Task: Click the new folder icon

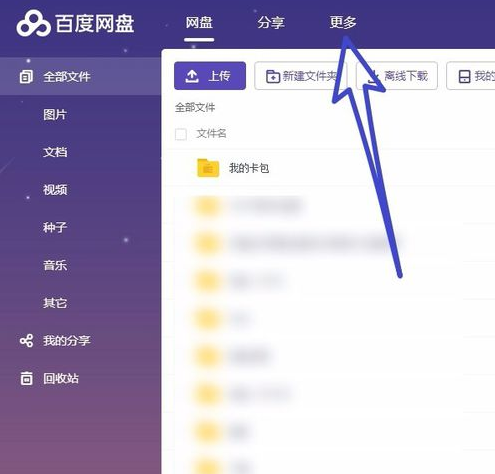Action: coord(273,76)
